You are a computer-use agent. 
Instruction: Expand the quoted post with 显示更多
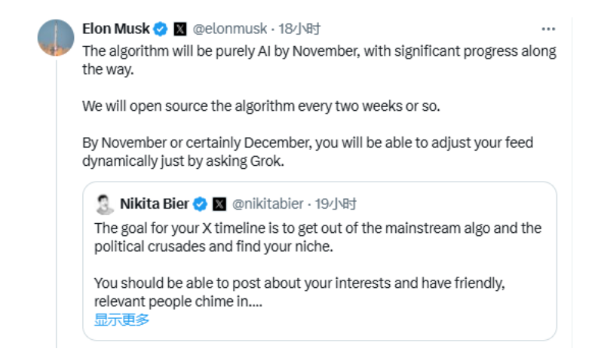(121, 320)
